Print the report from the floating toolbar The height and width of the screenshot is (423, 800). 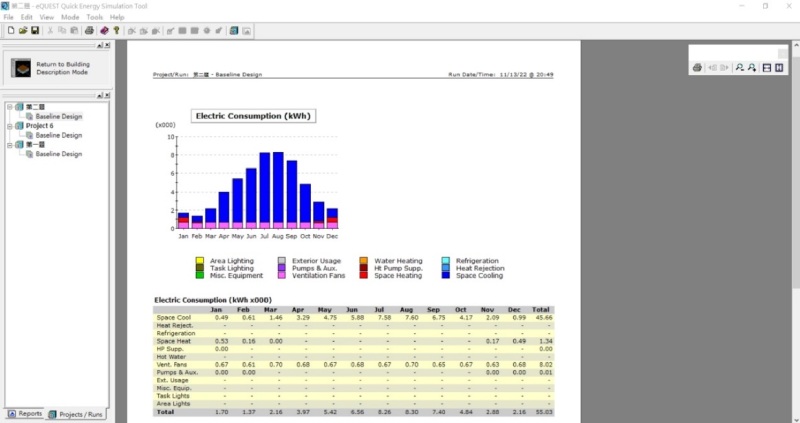coord(697,67)
